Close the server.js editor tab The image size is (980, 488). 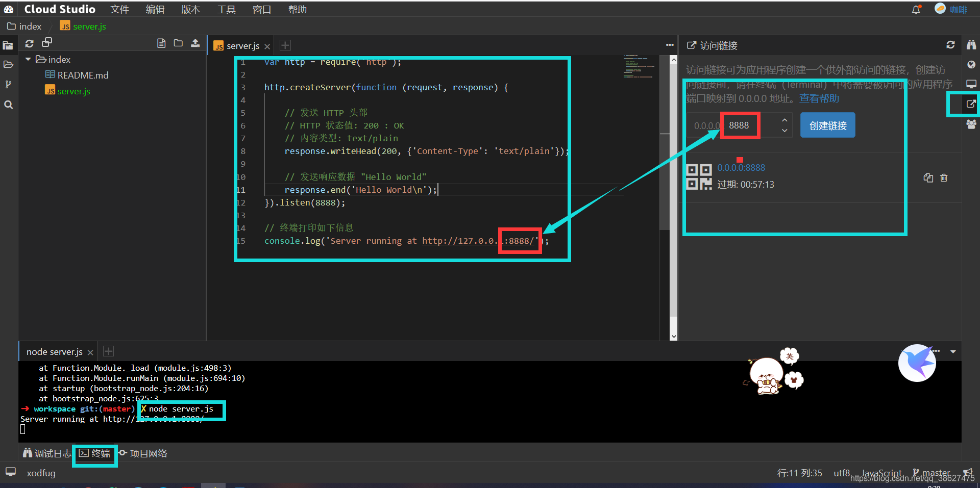tap(267, 46)
